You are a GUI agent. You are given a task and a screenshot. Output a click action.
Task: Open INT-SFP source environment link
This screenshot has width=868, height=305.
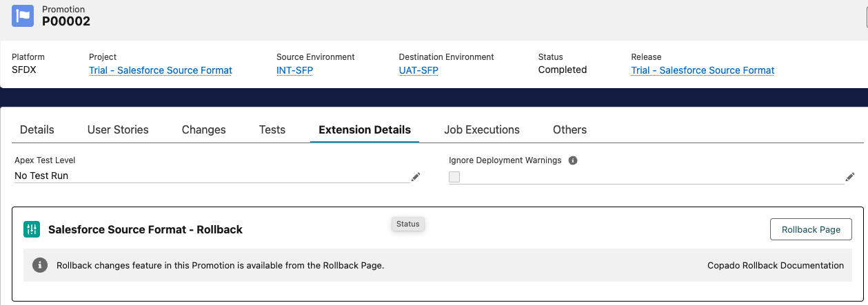[x=295, y=70]
